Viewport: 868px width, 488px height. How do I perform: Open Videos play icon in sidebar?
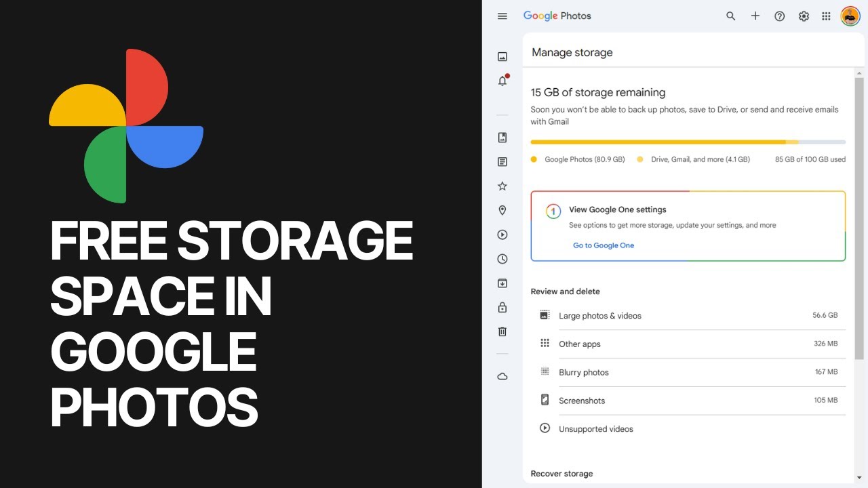pyautogui.click(x=502, y=235)
